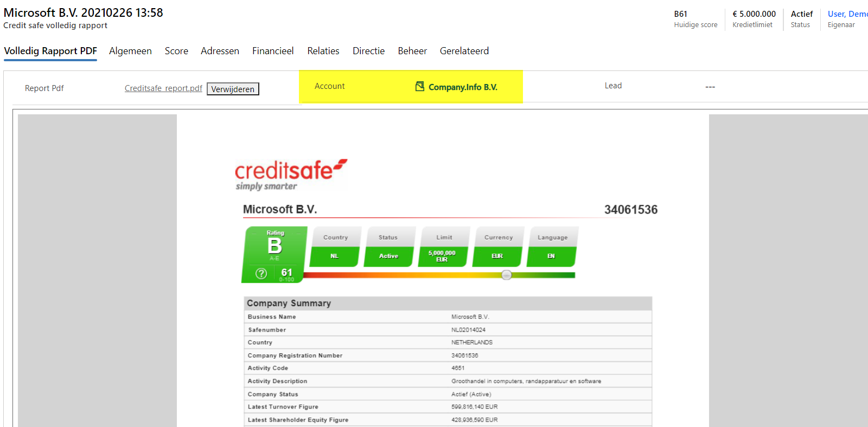Screen dimensions: 868x427
Task: Click the EUR currency tile
Action: pyautogui.click(x=497, y=256)
